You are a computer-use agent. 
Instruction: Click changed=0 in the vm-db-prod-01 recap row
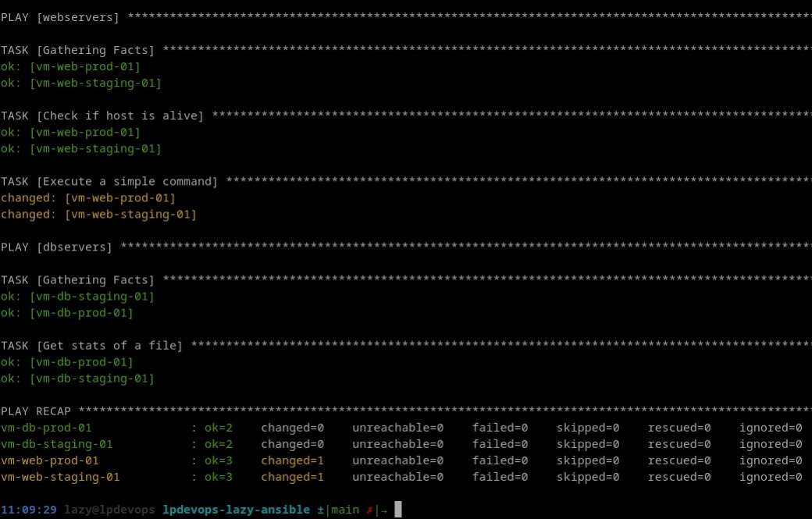click(293, 428)
